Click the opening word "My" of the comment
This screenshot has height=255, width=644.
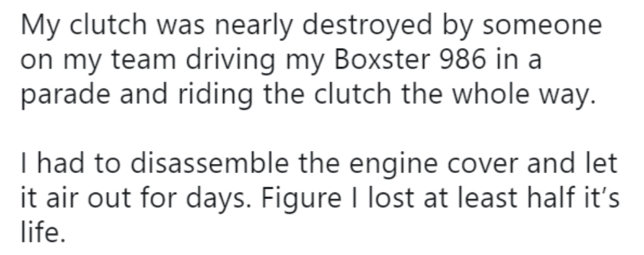pyautogui.click(x=40, y=25)
